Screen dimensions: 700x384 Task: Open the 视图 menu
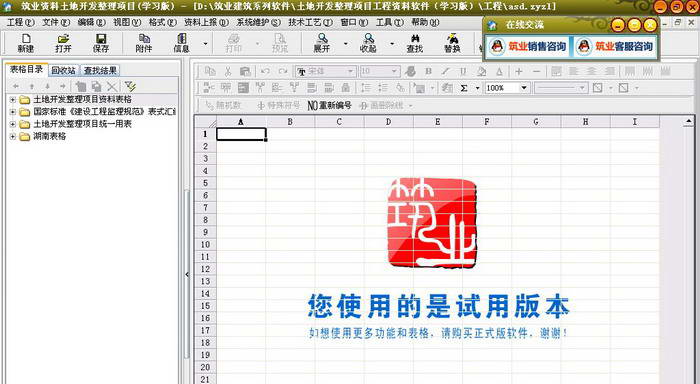point(127,22)
